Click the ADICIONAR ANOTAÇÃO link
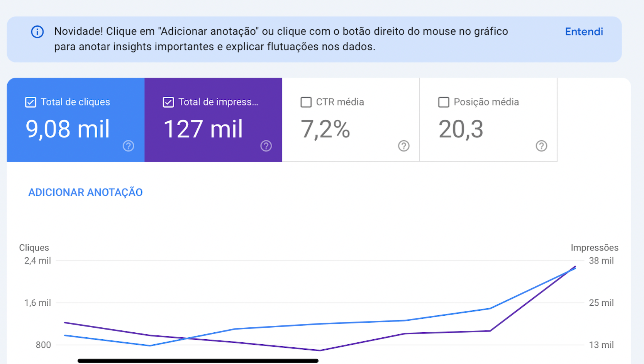Screen dimensions: 644x364 85,192
